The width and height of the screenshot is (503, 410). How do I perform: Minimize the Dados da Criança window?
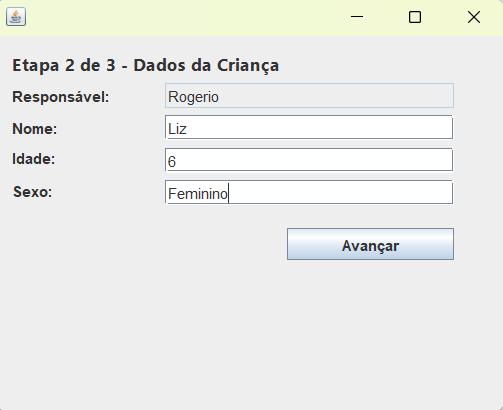pyautogui.click(x=357, y=17)
